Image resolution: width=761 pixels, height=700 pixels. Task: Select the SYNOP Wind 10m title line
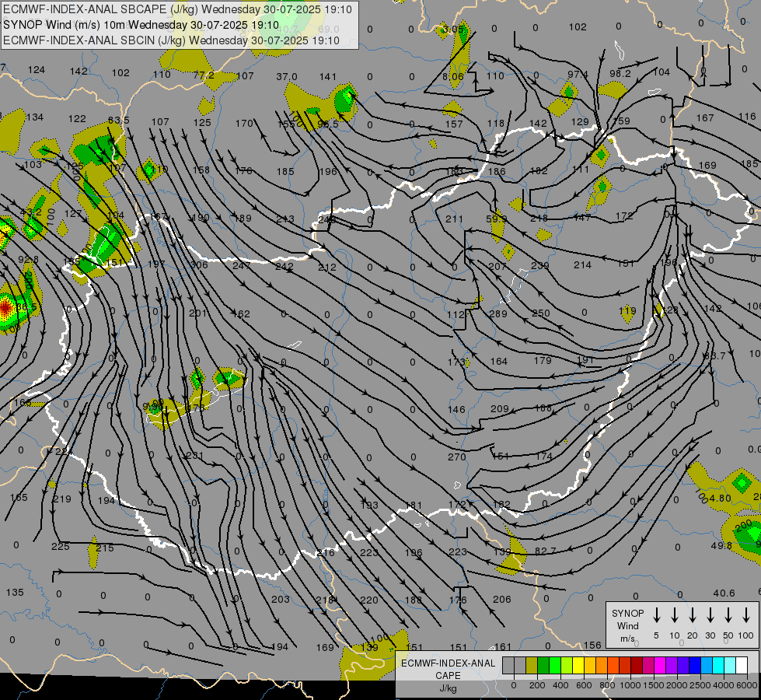point(141,25)
